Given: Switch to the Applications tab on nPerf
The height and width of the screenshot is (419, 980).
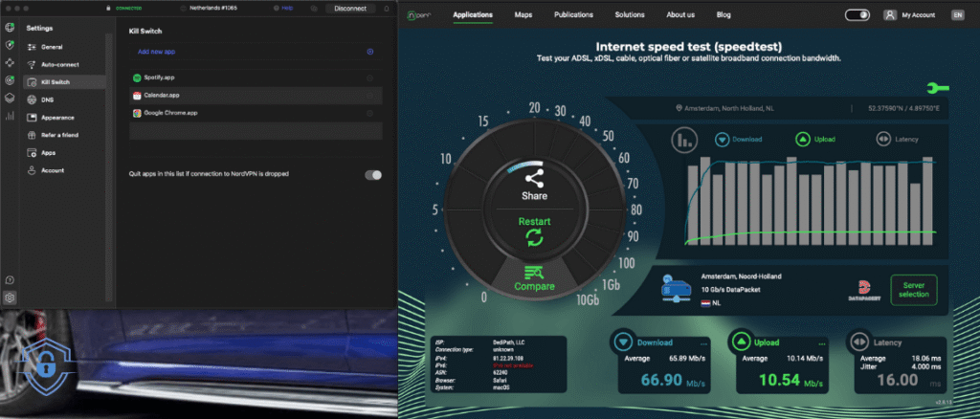Looking at the screenshot, I should point(473,15).
